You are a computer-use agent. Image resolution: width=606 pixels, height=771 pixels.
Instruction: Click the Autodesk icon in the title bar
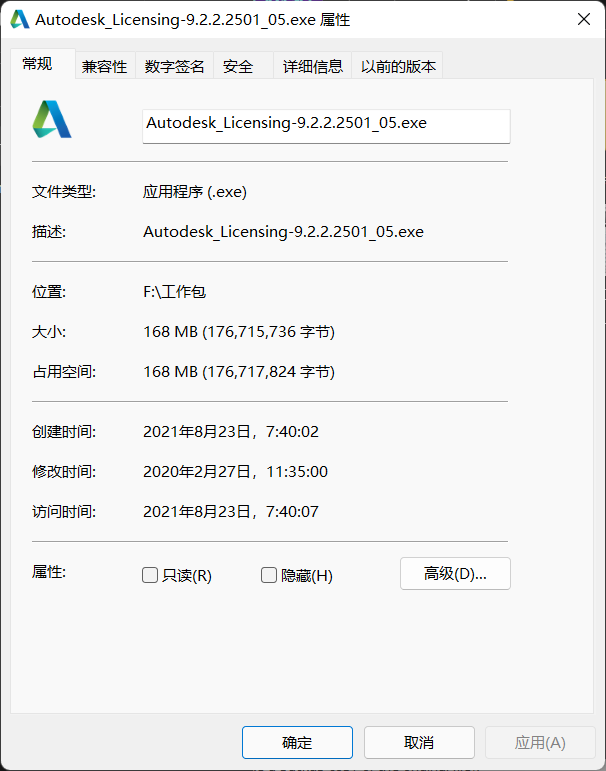coord(19,19)
